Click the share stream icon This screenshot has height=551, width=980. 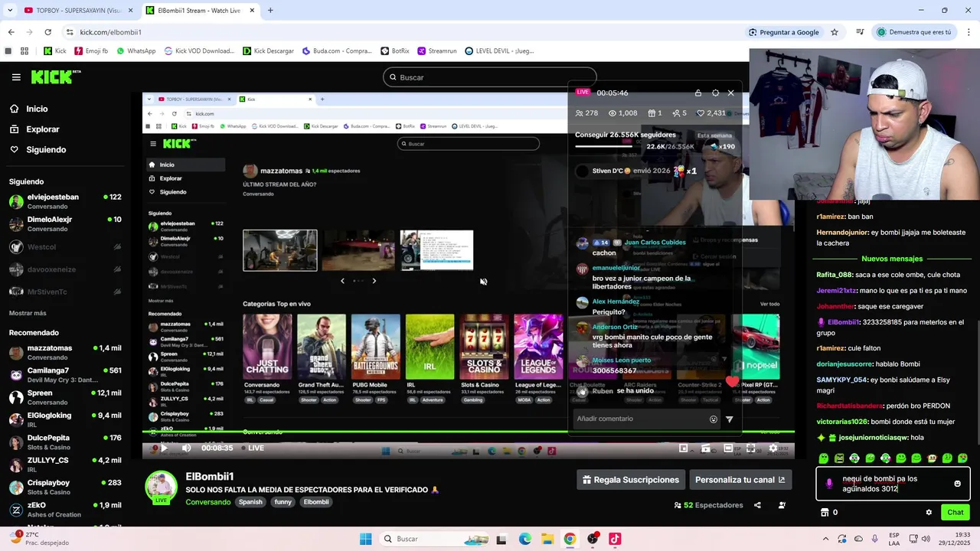[x=757, y=505]
